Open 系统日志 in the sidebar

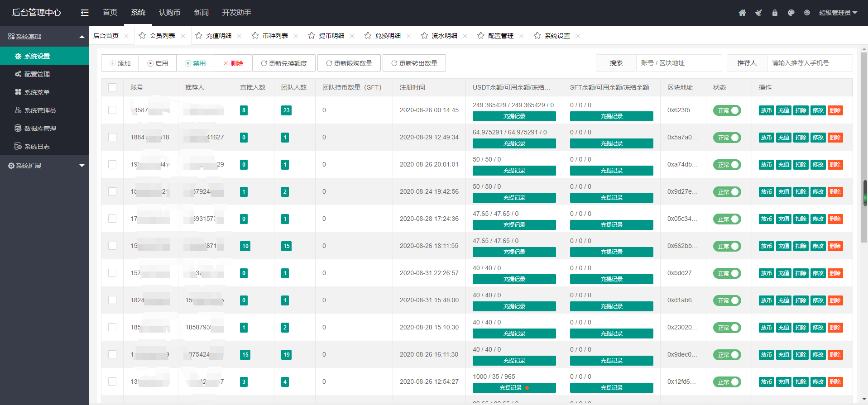tap(37, 147)
